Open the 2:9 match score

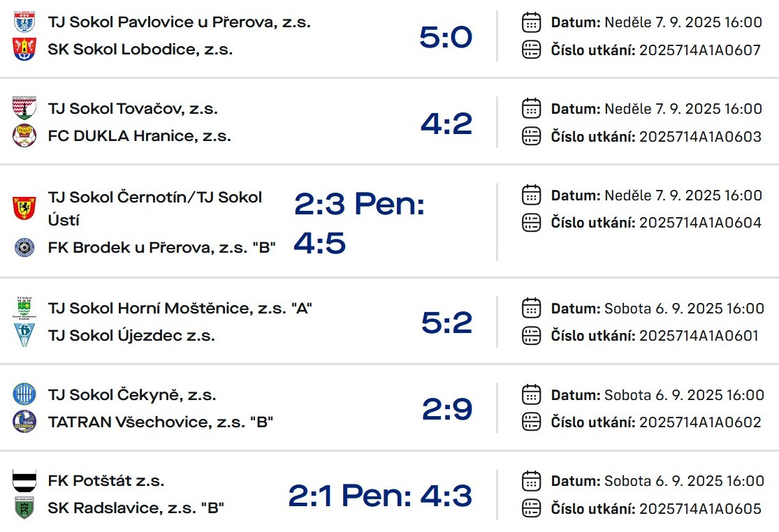pyautogui.click(x=447, y=409)
